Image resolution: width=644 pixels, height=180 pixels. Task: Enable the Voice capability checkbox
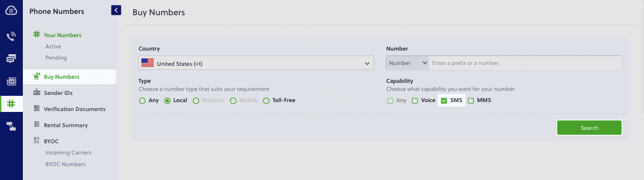(x=415, y=100)
